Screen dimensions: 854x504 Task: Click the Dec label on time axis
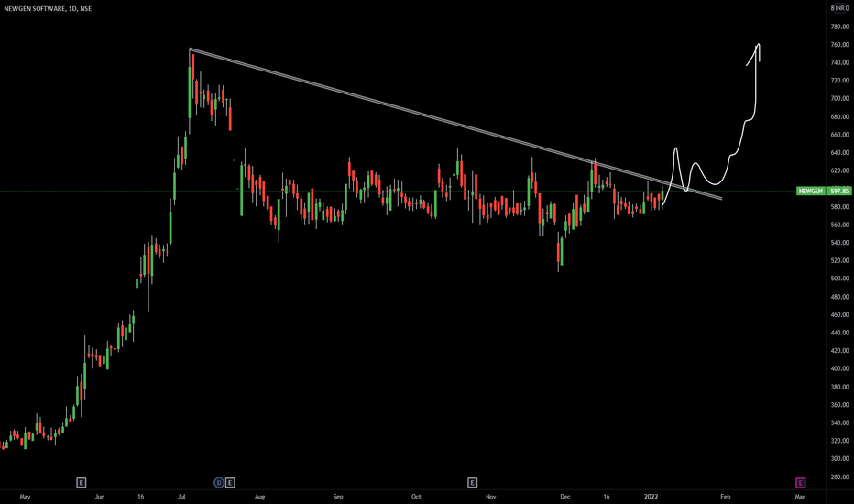click(x=565, y=497)
